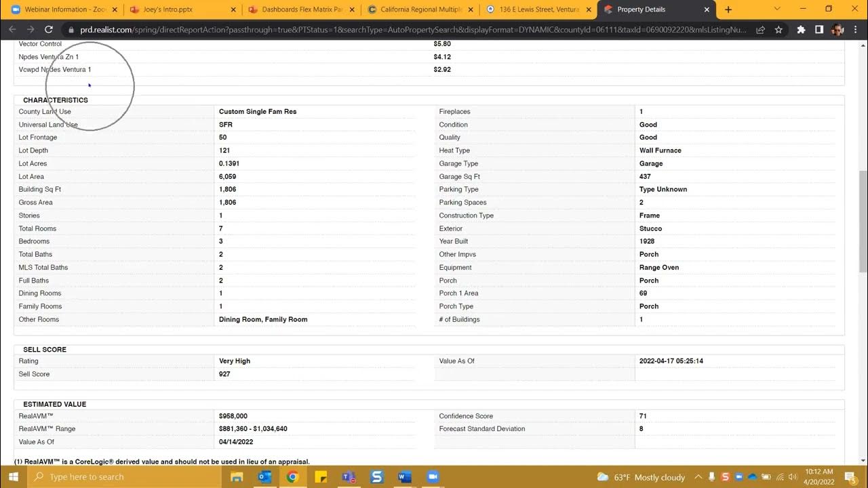868x488 pixels.
Task: Click the lock icon in address bar
Action: click(71, 30)
